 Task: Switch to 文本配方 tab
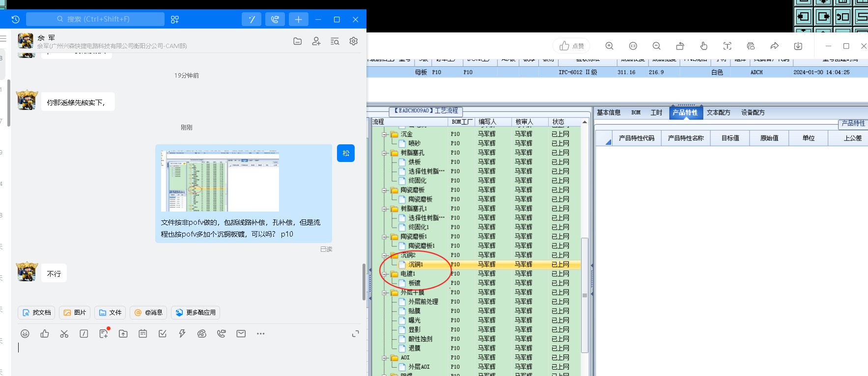point(719,113)
